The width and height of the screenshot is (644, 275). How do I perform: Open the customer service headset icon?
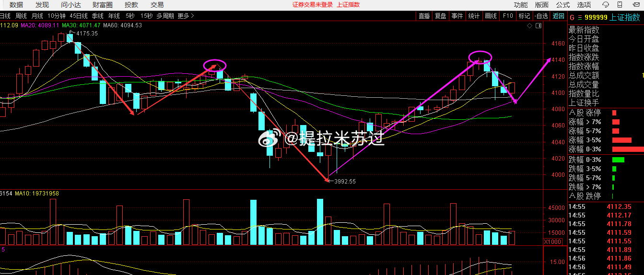tap(606, 5)
